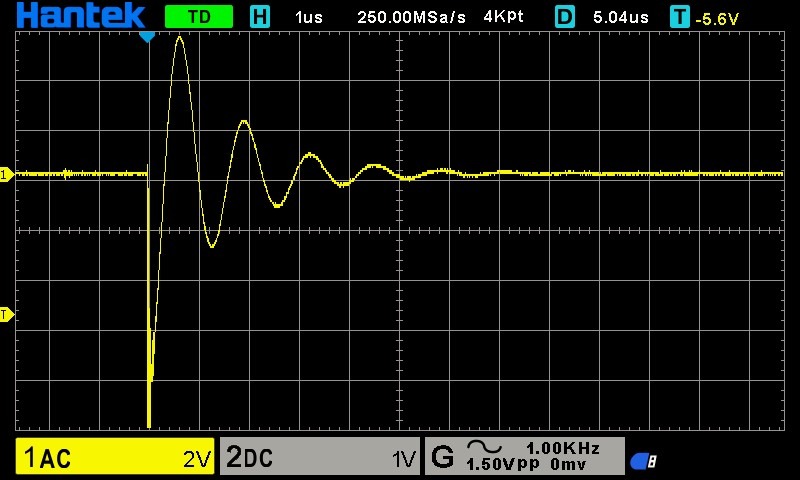The height and width of the screenshot is (480, 800).
Task: Select the green TD trigger status indicator
Action: pyautogui.click(x=199, y=17)
